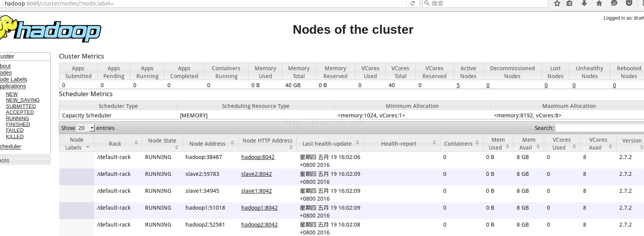Select the node address hadoop:38487

204,157
